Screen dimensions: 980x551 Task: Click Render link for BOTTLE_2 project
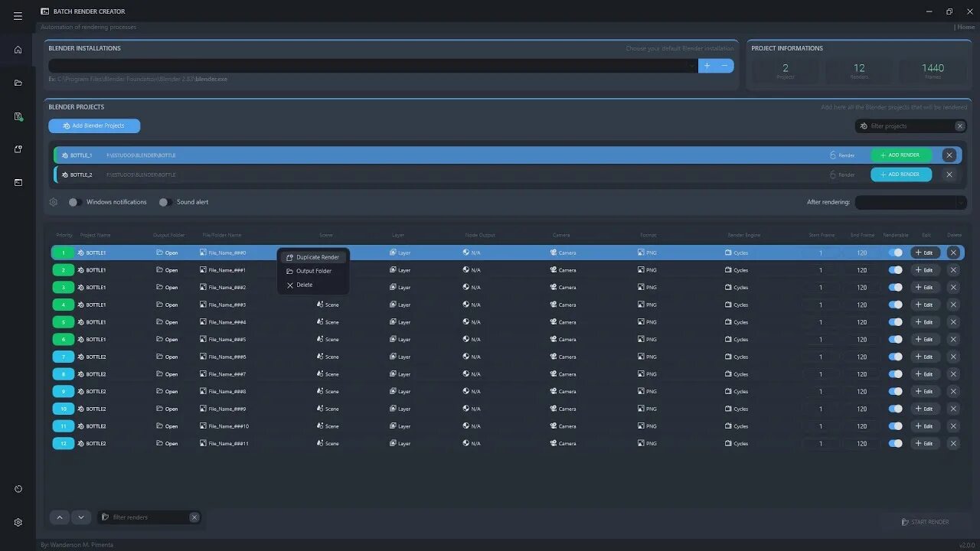(x=842, y=174)
